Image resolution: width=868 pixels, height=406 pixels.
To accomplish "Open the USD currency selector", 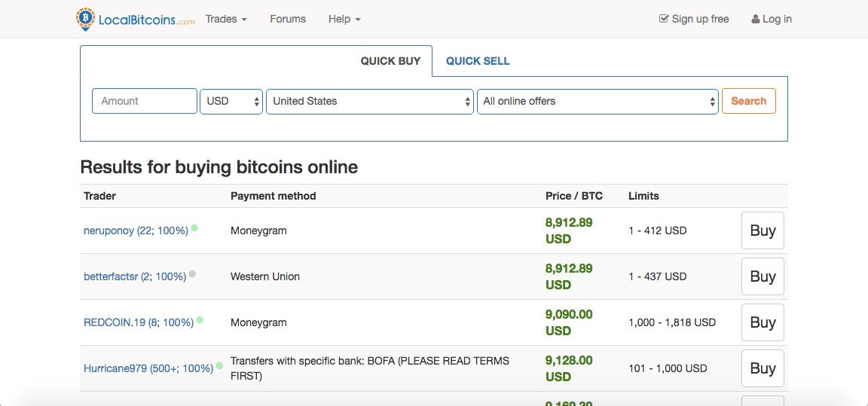I will [231, 101].
